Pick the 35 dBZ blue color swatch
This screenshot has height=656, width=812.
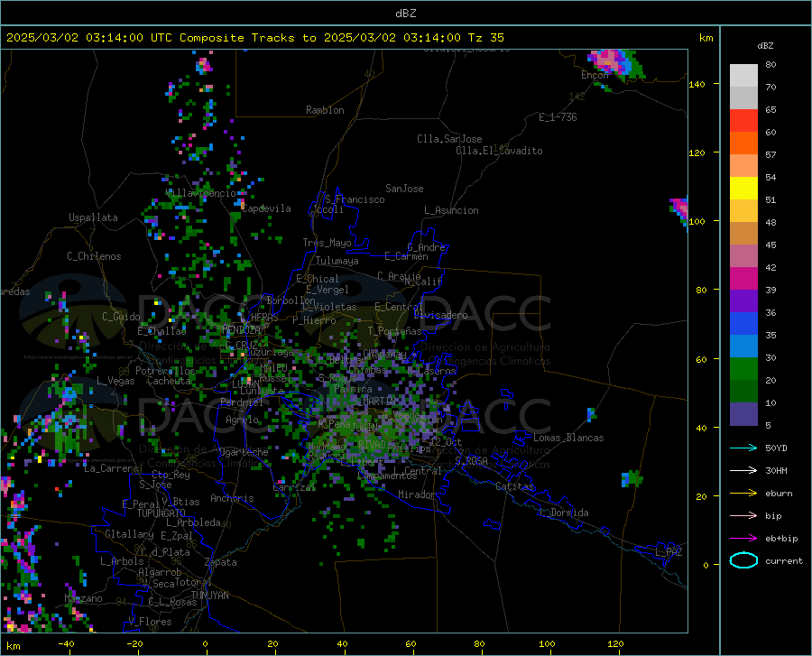coord(743,324)
